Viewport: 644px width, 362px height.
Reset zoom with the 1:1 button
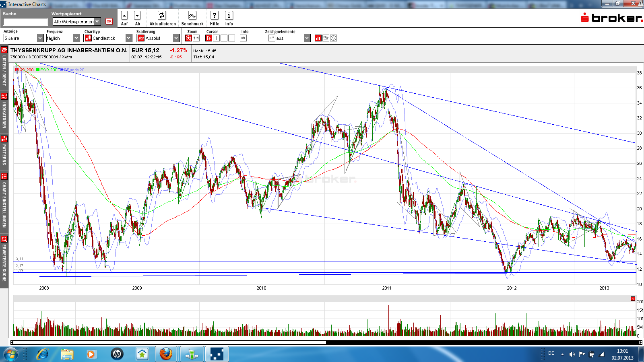pyautogui.click(x=196, y=38)
